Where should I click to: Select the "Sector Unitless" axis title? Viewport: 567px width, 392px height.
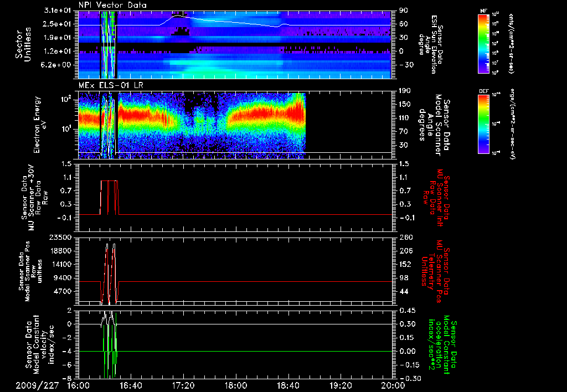click(23, 44)
